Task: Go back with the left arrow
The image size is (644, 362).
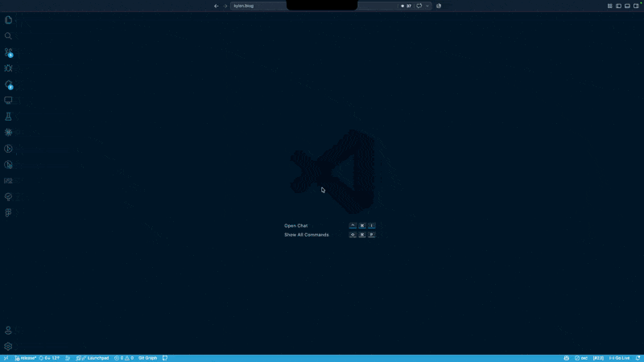Action: 217,6
